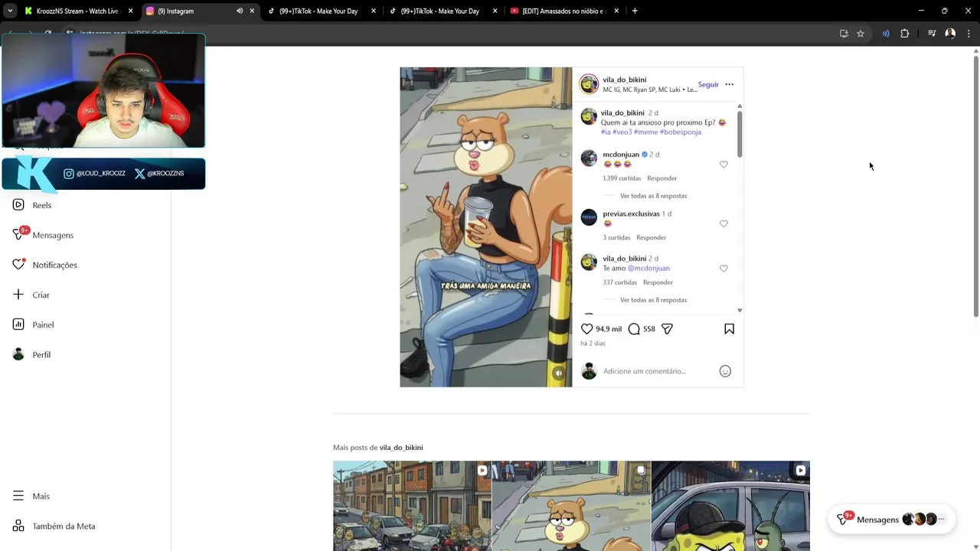Viewport: 980px width, 551px height.
Task: Like previas.exclusivas' comment
Action: tap(724, 223)
